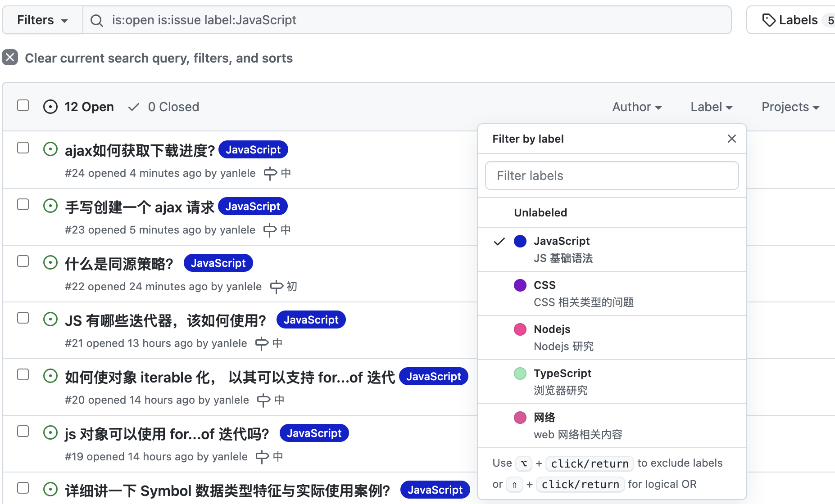Screen dimensions: 835x504
Task: Click JavaScript badge on issue #22
Action: coord(218,263)
